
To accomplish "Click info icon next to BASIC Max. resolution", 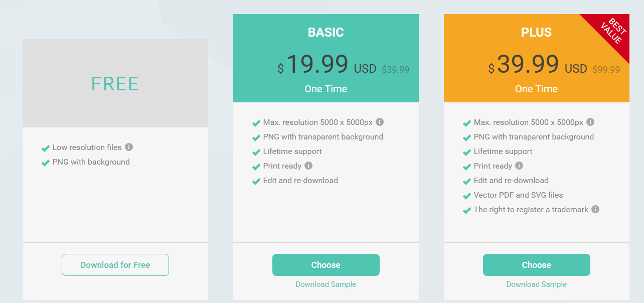I will 380,122.
